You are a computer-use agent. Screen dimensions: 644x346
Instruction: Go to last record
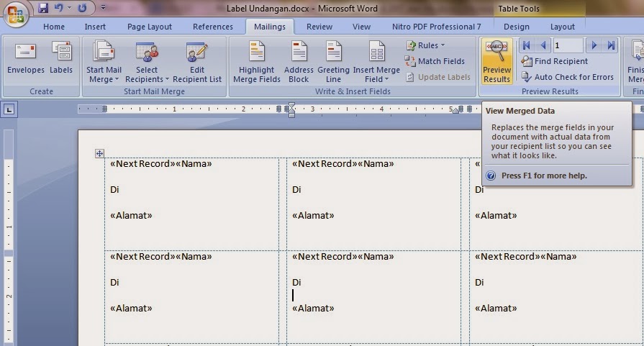611,45
